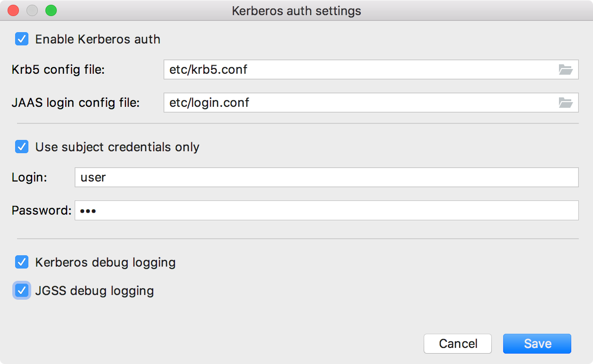Disable the Enable Kerberos auth checkbox
593x364 pixels.
tap(22, 39)
